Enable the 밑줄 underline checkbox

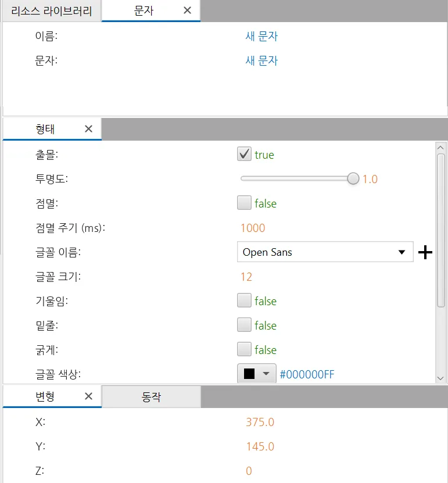point(244,325)
